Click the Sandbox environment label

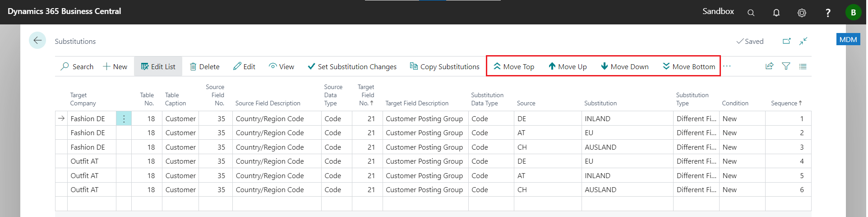pos(718,11)
